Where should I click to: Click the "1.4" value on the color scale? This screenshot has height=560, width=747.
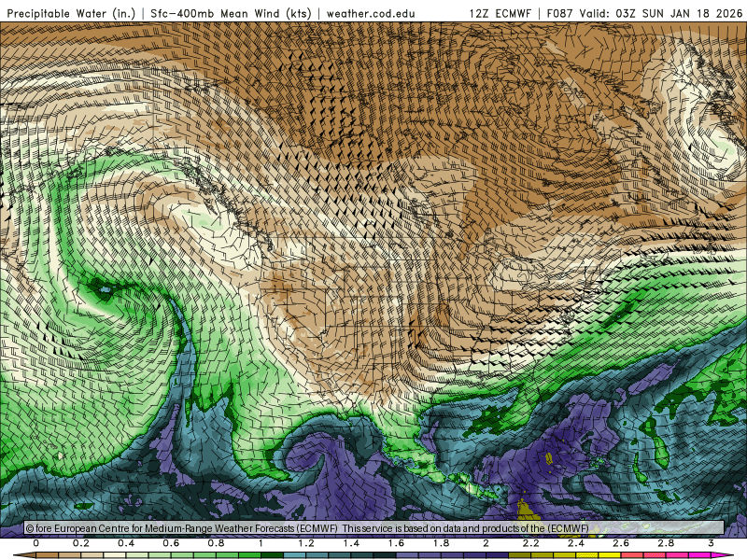coord(351,543)
